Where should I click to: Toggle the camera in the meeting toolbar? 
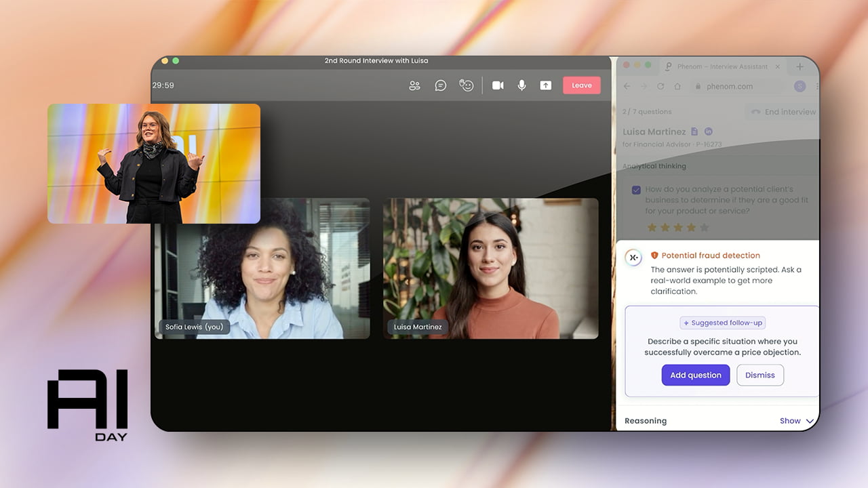click(498, 85)
